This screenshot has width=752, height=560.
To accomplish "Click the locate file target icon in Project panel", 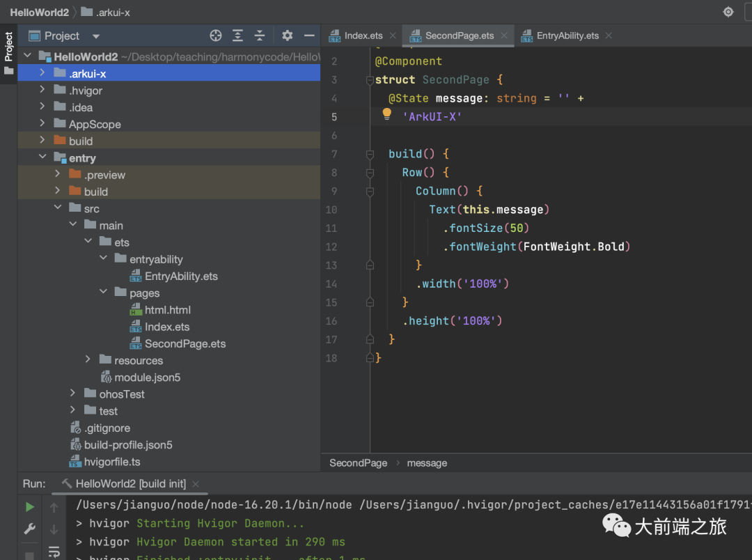I will click(x=216, y=36).
